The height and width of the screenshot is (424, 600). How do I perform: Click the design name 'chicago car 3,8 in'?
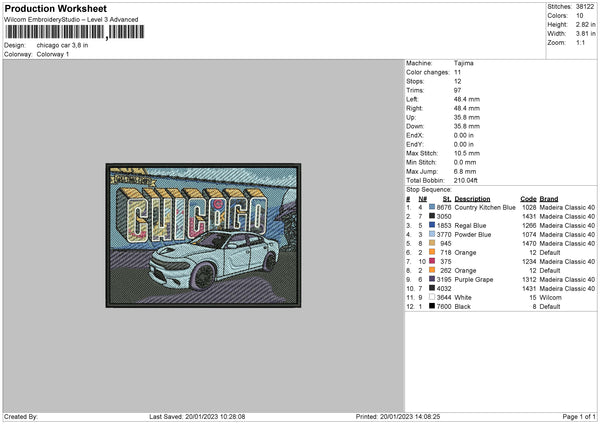coord(62,45)
